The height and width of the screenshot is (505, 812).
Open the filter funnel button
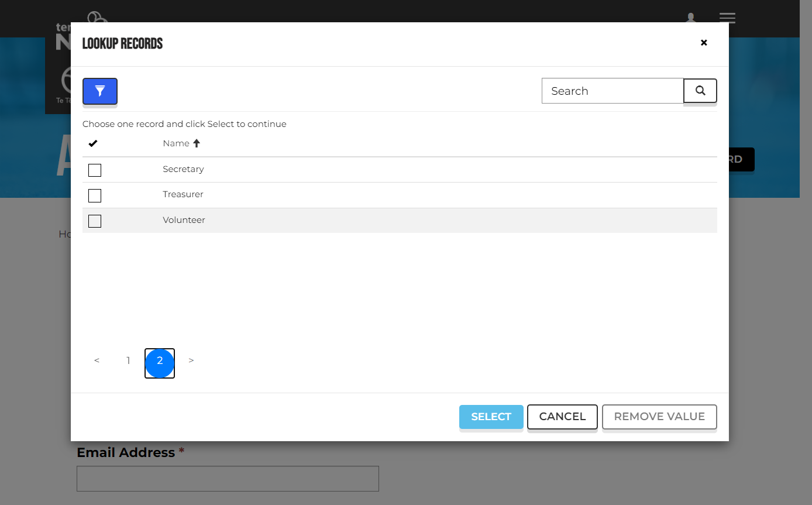coord(100,91)
